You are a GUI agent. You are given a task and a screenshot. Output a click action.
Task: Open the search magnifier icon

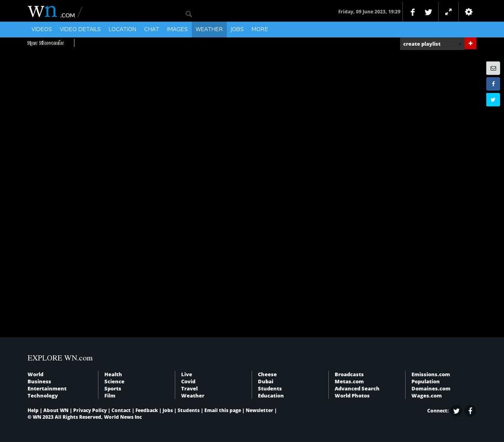pyautogui.click(x=188, y=14)
